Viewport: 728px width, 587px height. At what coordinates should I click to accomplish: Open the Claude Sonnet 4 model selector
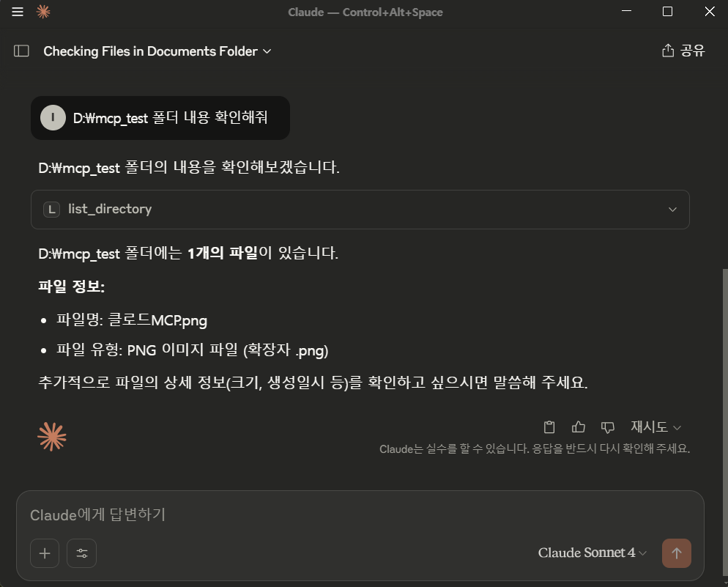(x=592, y=553)
